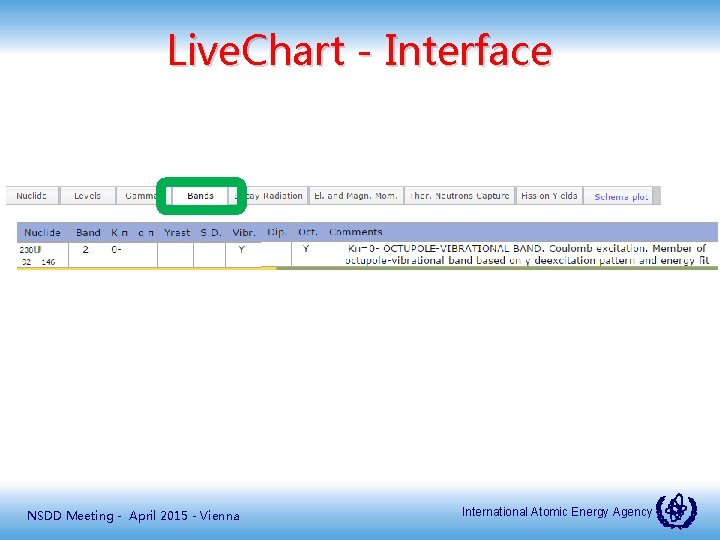Click International Atomic Energy Agency text
Image resolution: width=720 pixels, height=540 pixels.
[557, 512]
